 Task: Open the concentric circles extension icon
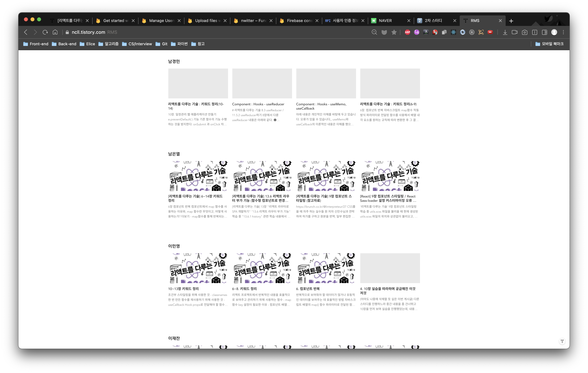pyautogui.click(x=472, y=32)
